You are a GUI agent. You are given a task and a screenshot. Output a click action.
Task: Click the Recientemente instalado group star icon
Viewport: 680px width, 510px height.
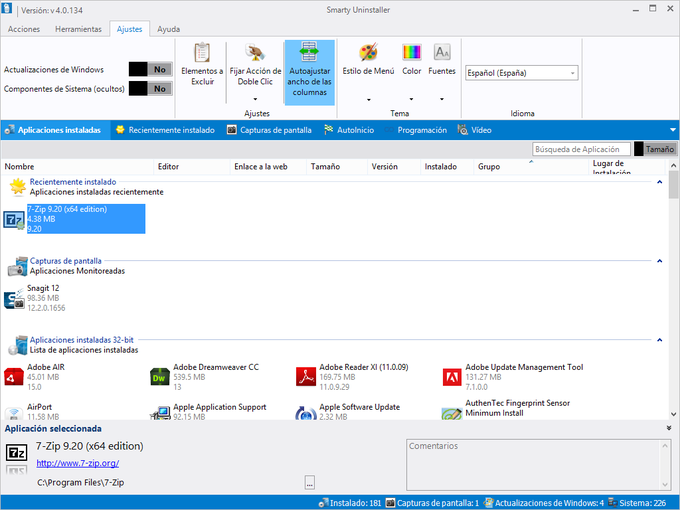[x=17, y=187]
